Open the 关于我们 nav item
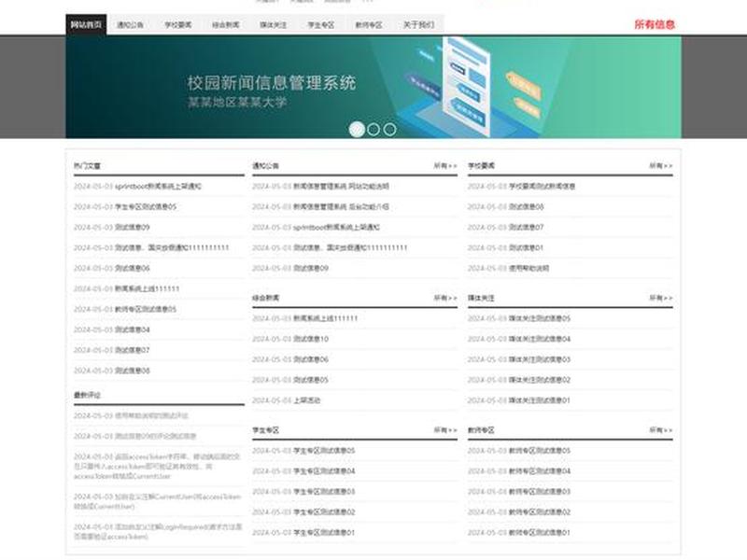 418,25
